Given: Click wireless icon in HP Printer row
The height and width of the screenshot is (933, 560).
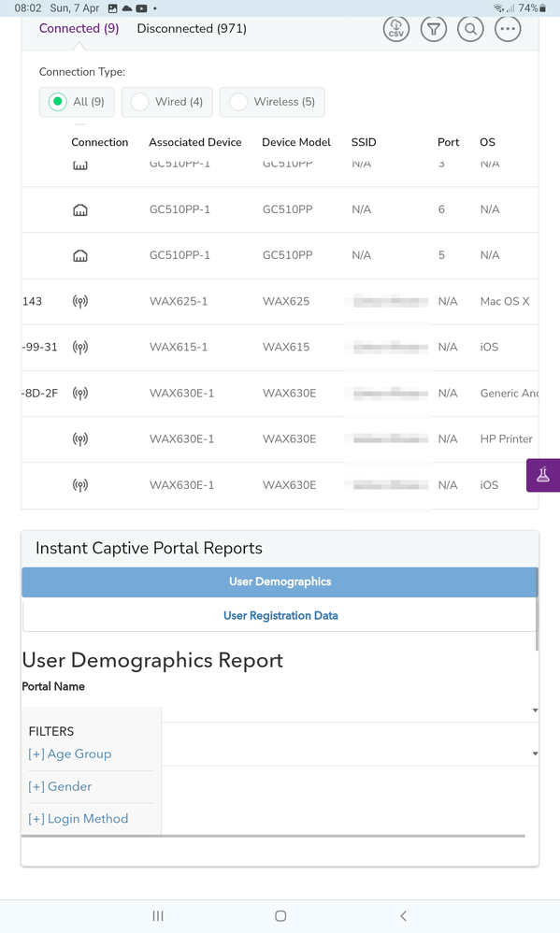Looking at the screenshot, I should [x=79, y=439].
